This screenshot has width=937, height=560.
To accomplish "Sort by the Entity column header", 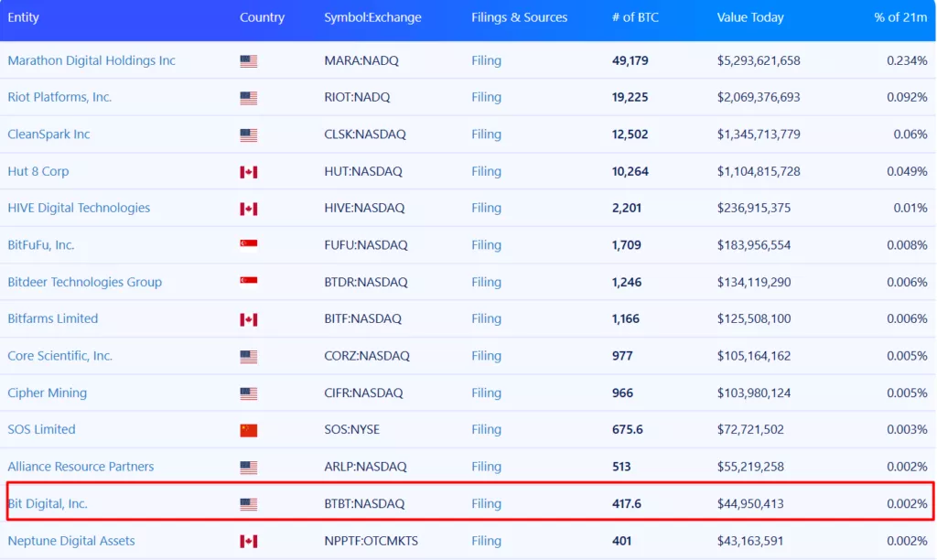I will (23, 17).
